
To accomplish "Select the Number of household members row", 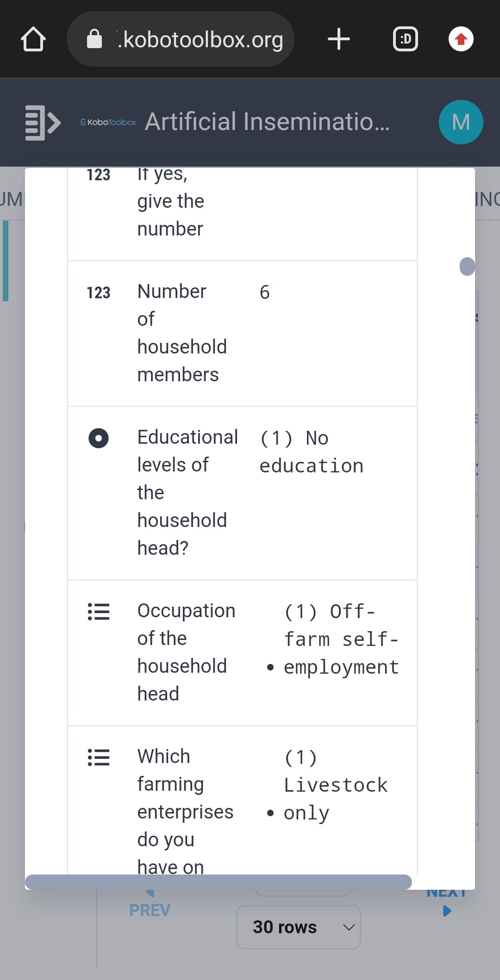I will click(x=242, y=333).
